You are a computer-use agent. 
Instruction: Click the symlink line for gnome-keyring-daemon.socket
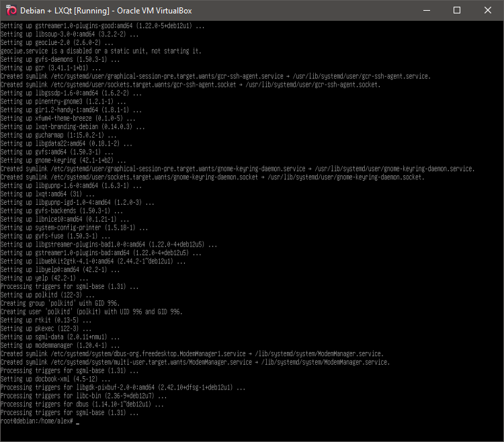click(x=212, y=177)
